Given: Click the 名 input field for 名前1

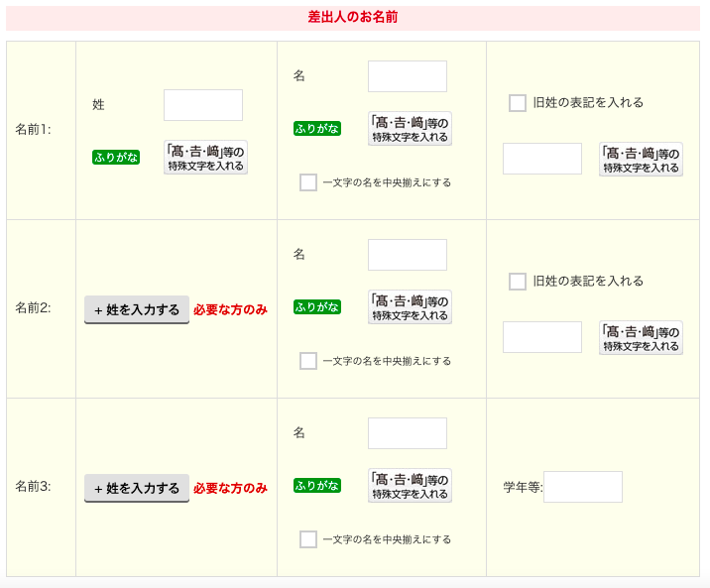Looking at the screenshot, I should click(x=408, y=76).
